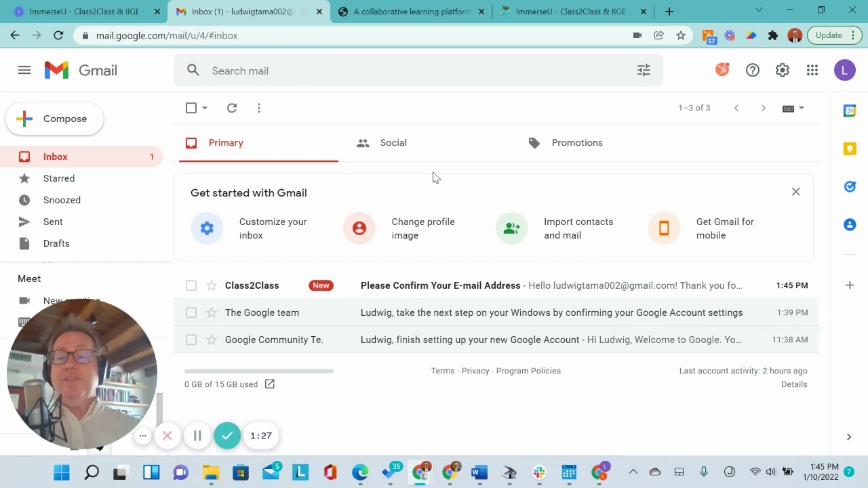Screen dimensions: 868x488
Task: Open Chrome extensions puzzle icon
Action: [x=773, y=35]
